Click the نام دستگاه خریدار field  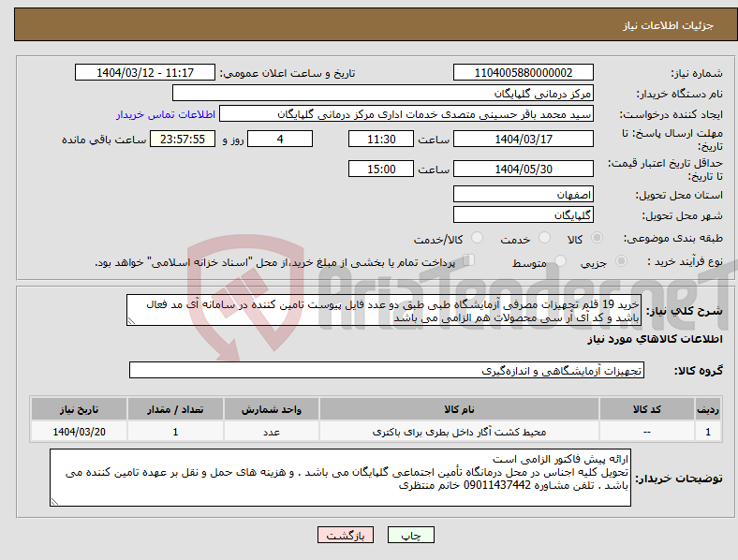(x=383, y=93)
